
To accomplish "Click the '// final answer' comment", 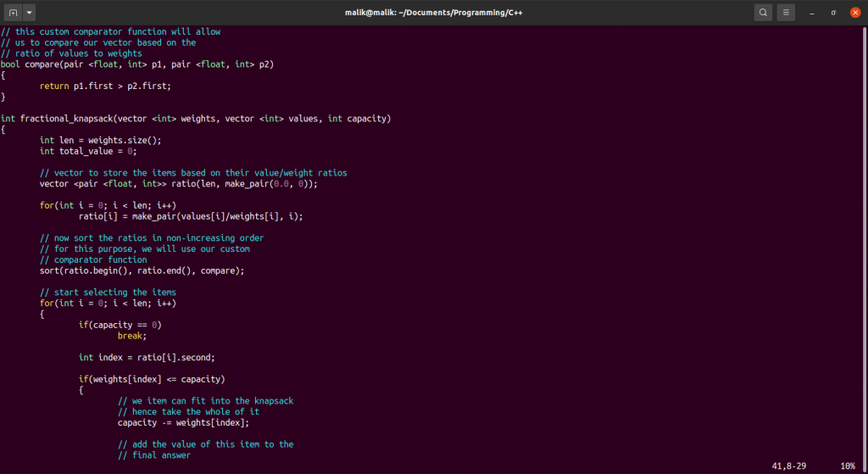I will pyautogui.click(x=154, y=455).
